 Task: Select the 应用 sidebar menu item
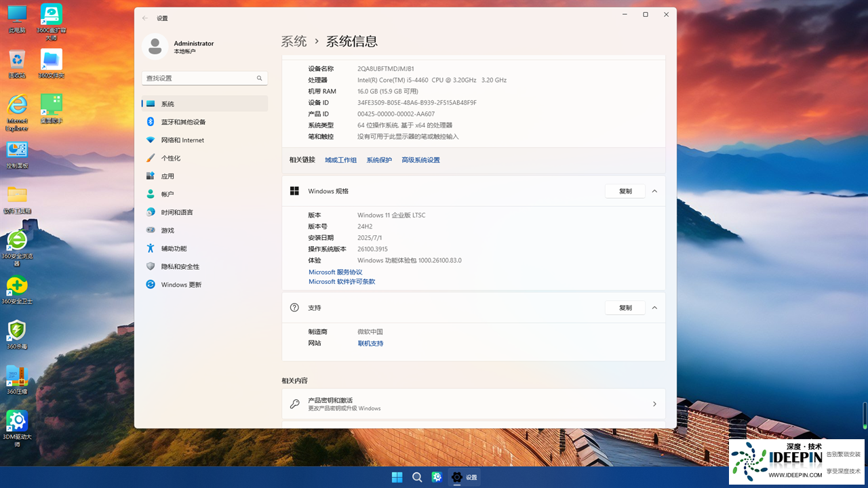(x=167, y=176)
